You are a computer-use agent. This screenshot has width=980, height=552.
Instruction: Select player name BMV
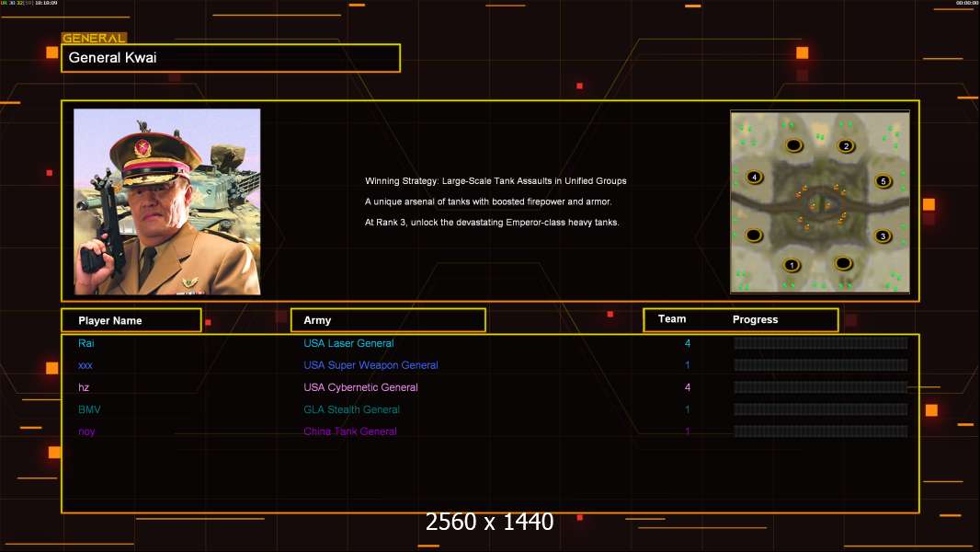(89, 409)
